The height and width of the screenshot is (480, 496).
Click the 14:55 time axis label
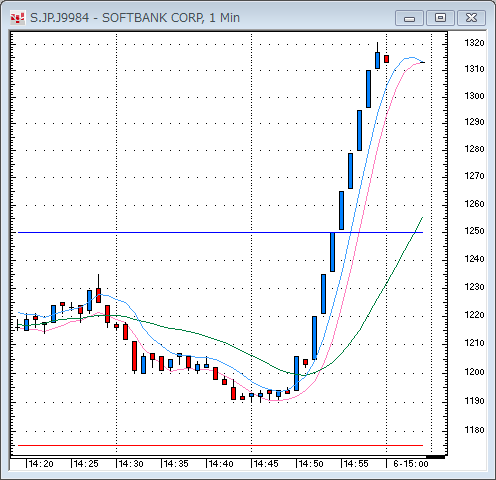[x=356, y=464]
